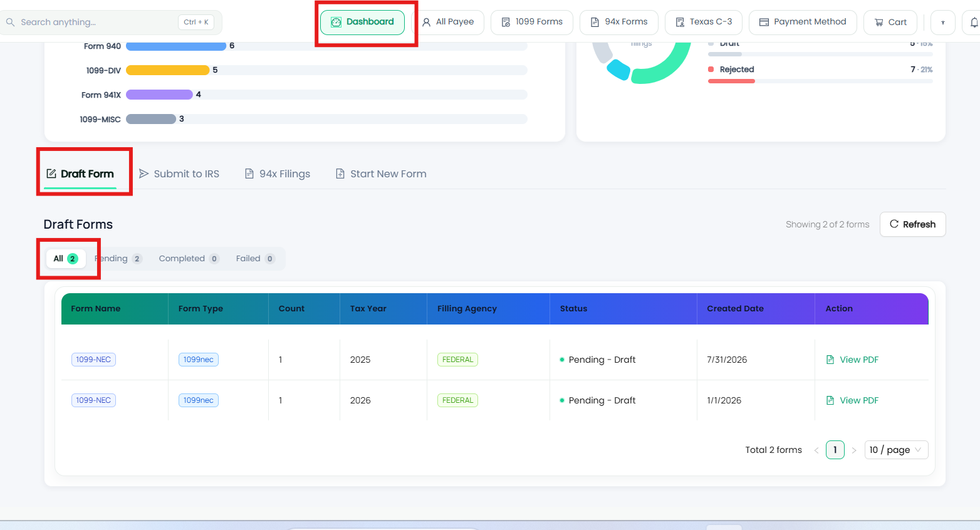The image size is (980, 530).
Task: Click the Ctrl + K shortcut badge
Action: click(x=196, y=23)
